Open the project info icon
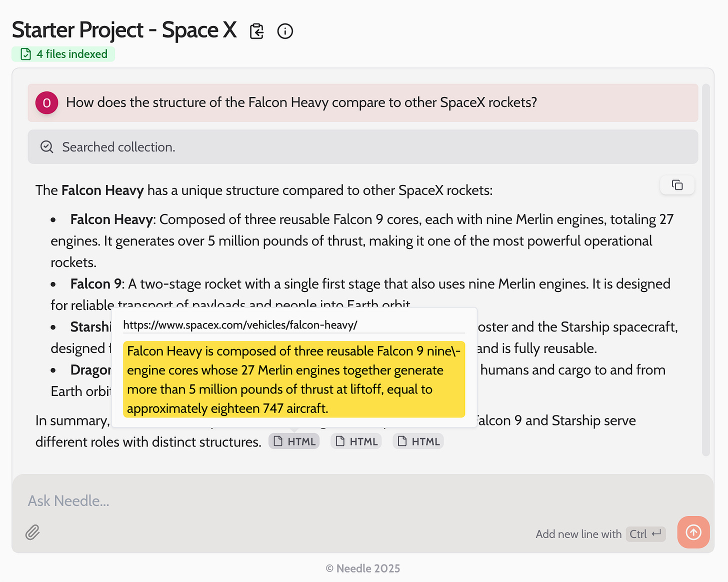The width and height of the screenshot is (728, 582). (285, 31)
